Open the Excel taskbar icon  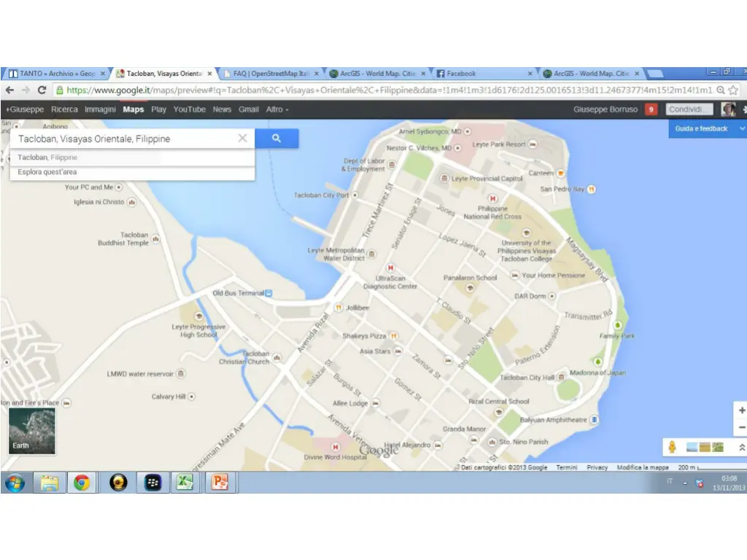[185, 483]
